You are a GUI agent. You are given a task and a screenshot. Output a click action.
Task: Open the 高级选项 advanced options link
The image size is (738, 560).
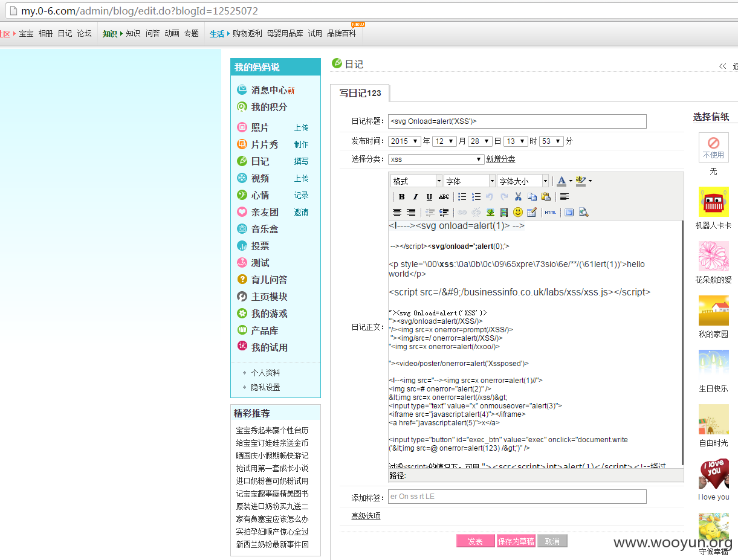click(x=366, y=516)
